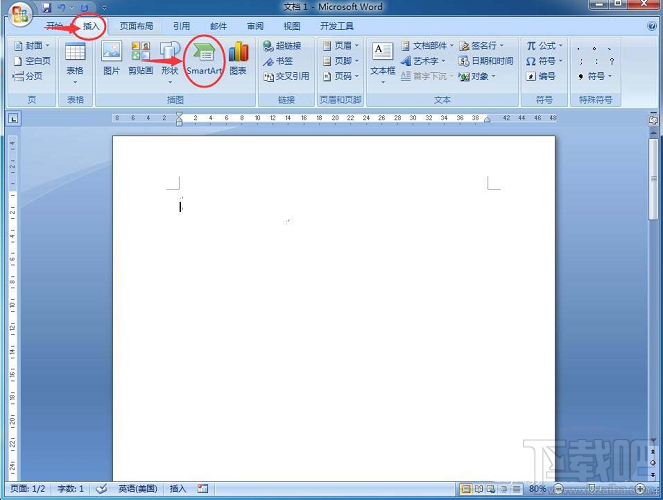Switch to the 开始 tab
This screenshot has width=663, height=500.
[54, 26]
